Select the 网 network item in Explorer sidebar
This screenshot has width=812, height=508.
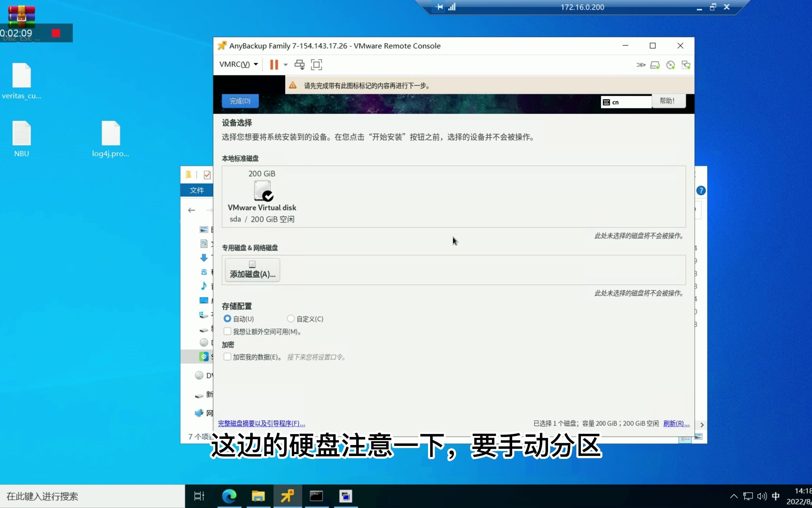(x=204, y=413)
